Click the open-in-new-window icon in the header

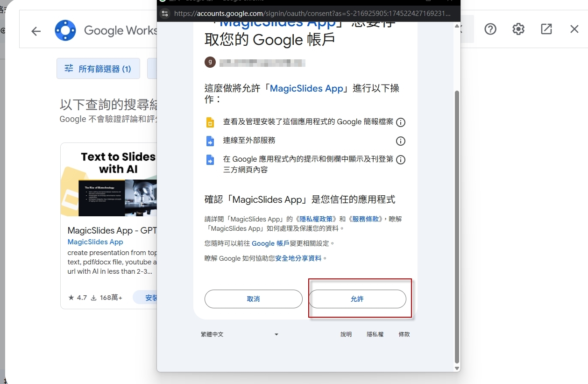546,29
